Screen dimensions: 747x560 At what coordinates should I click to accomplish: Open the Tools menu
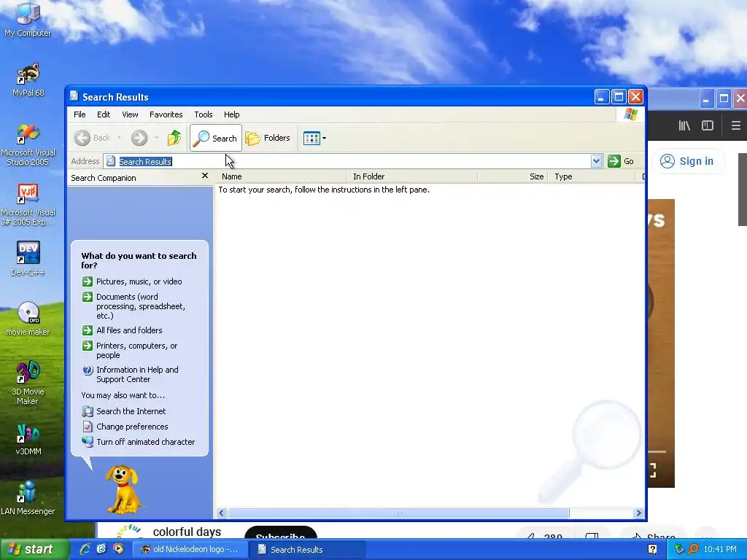pyautogui.click(x=204, y=114)
